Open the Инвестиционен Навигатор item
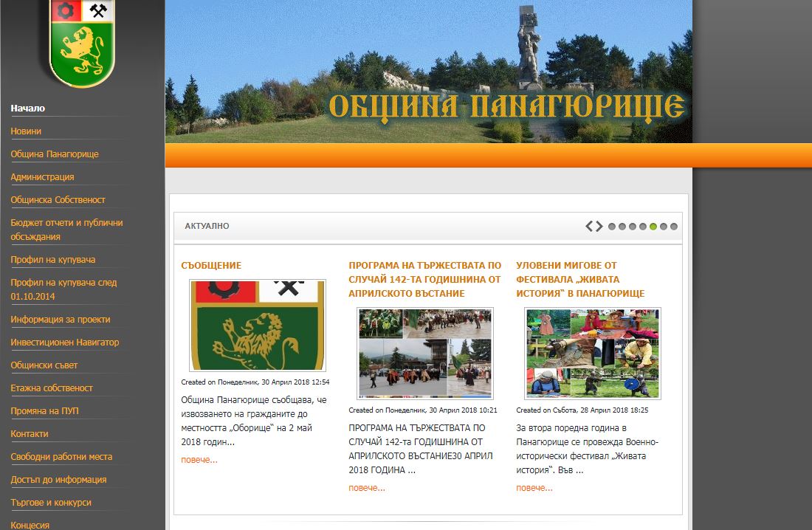The width and height of the screenshot is (812, 530). click(x=65, y=343)
